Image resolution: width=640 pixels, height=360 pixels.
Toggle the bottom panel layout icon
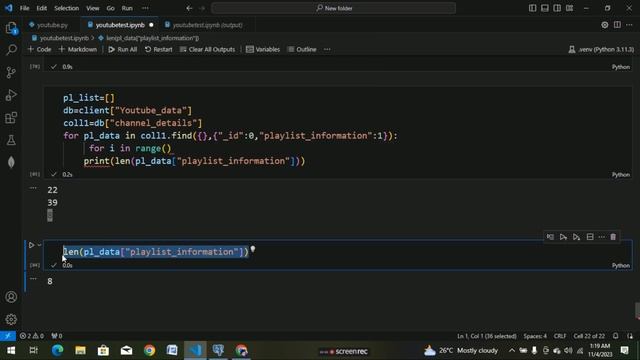click(x=545, y=8)
